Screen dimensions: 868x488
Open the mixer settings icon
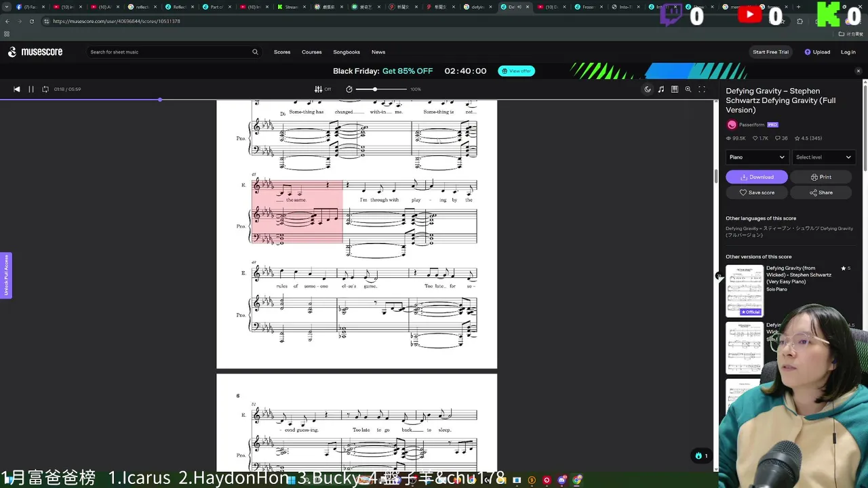(x=319, y=89)
